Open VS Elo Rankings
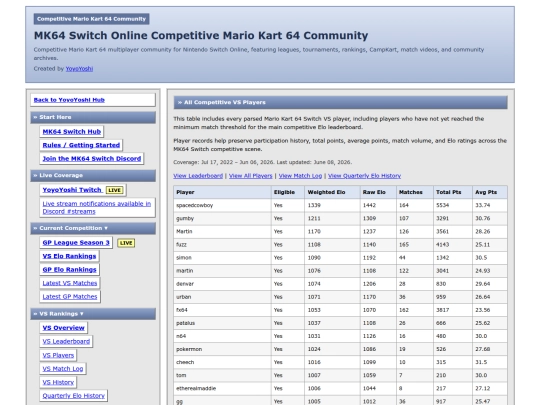Screen dimensions: 540x405 point(69,256)
